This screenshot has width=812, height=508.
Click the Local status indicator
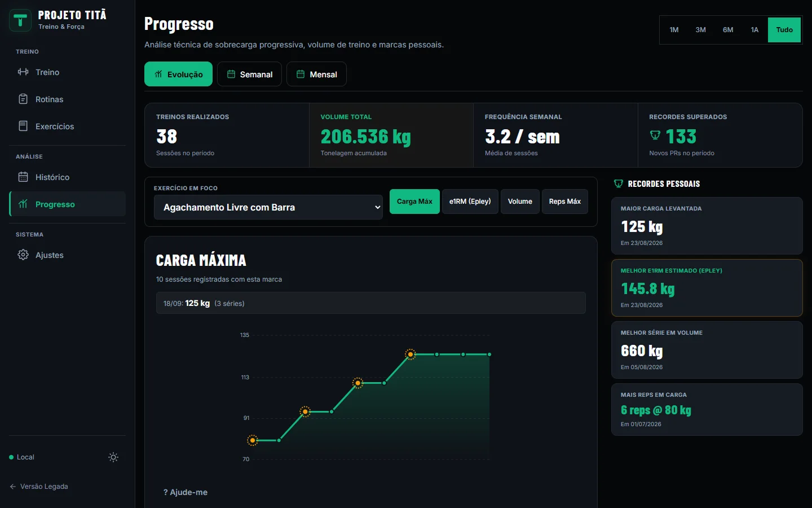pos(21,457)
